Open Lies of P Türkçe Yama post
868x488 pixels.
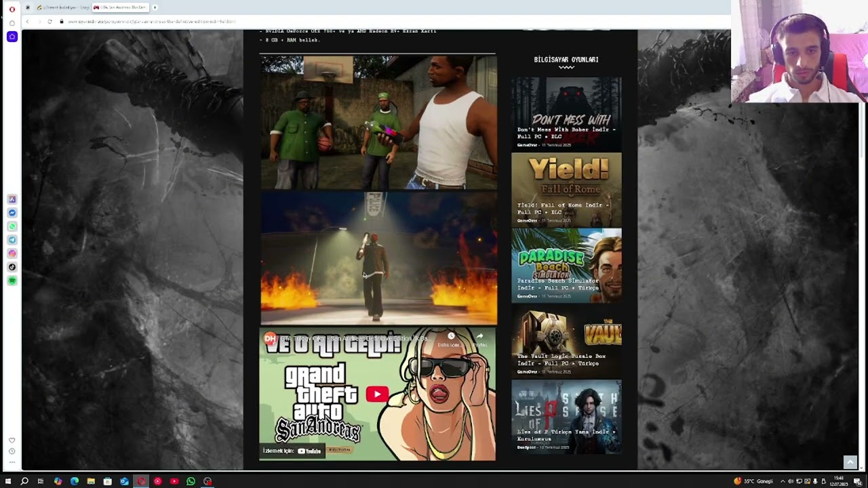(566, 417)
